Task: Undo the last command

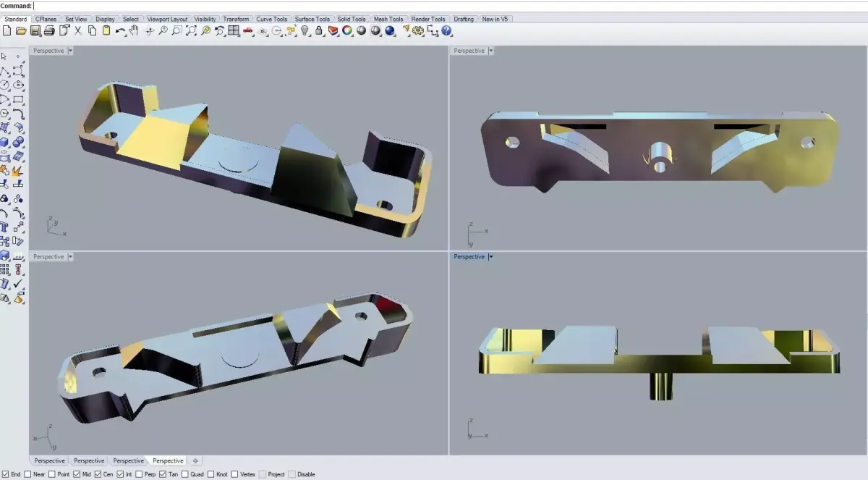Action: (120, 30)
